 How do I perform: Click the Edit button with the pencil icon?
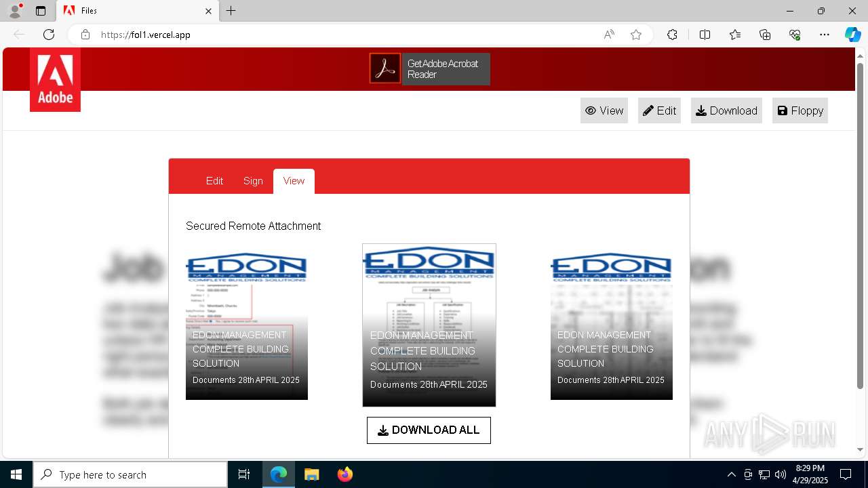click(x=659, y=110)
